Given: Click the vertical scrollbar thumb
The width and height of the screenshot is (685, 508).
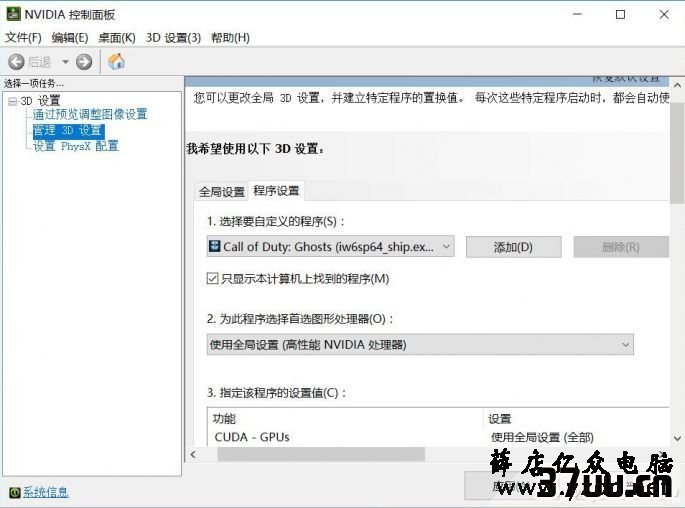Looking at the screenshot, I should pyautogui.click(x=677, y=153).
